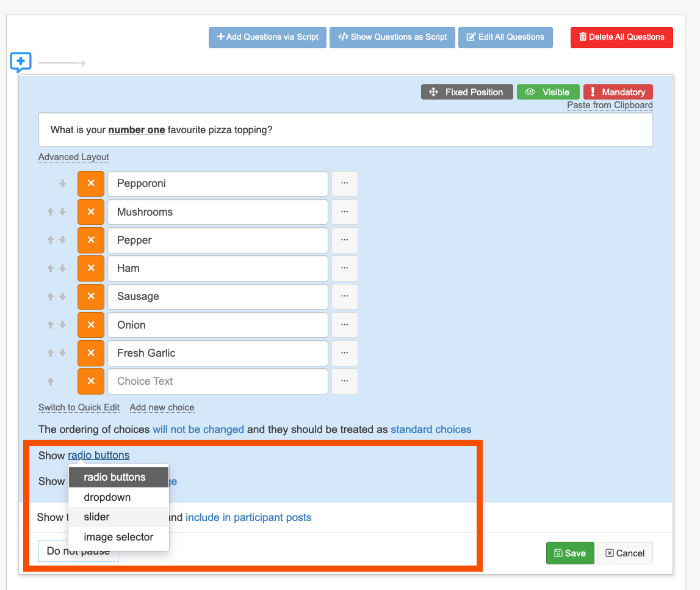This screenshot has width=700, height=590.
Task: Save the question
Action: tap(569, 553)
